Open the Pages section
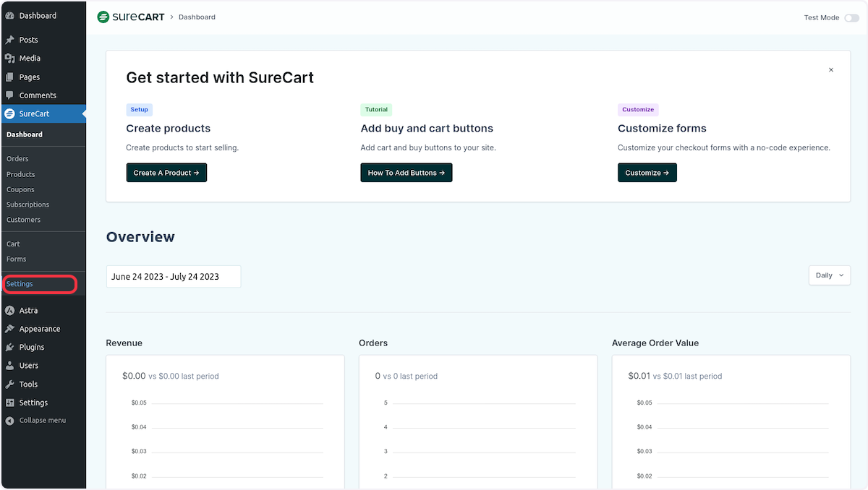868x490 pixels. 30,77
